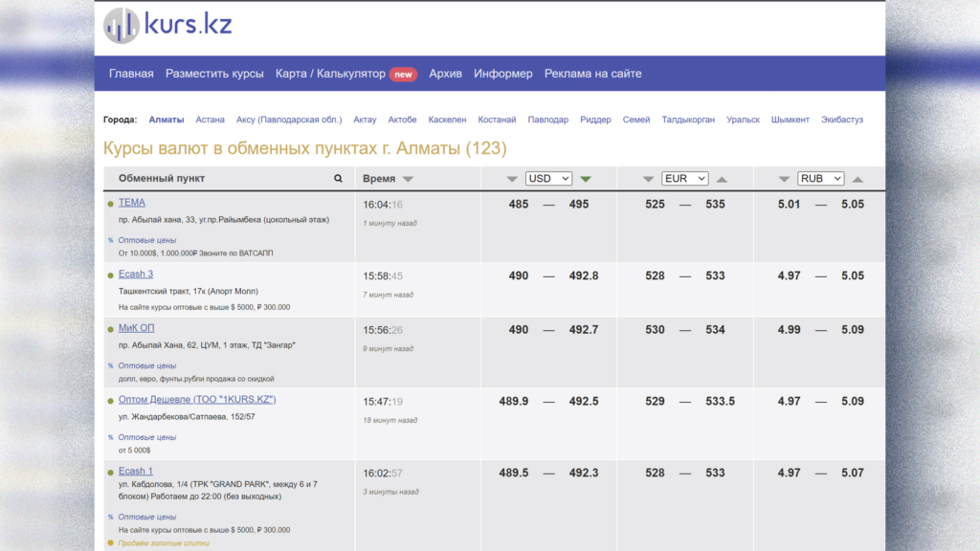Click the kurs.kz logo
Image resolution: width=980 pixels, height=551 pixels.
(167, 26)
